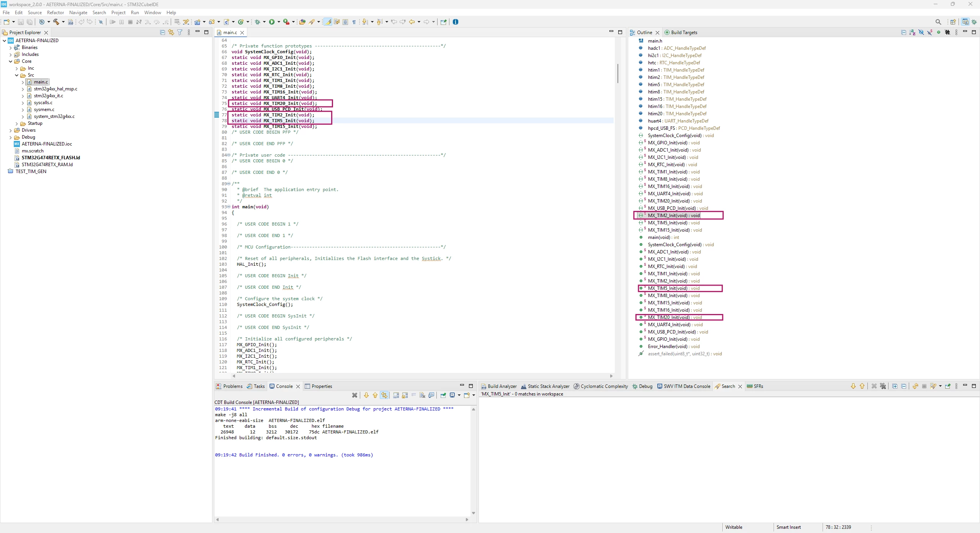Click Open Perspective icon at top right
The image size is (980, 533).
pos(953,22)
